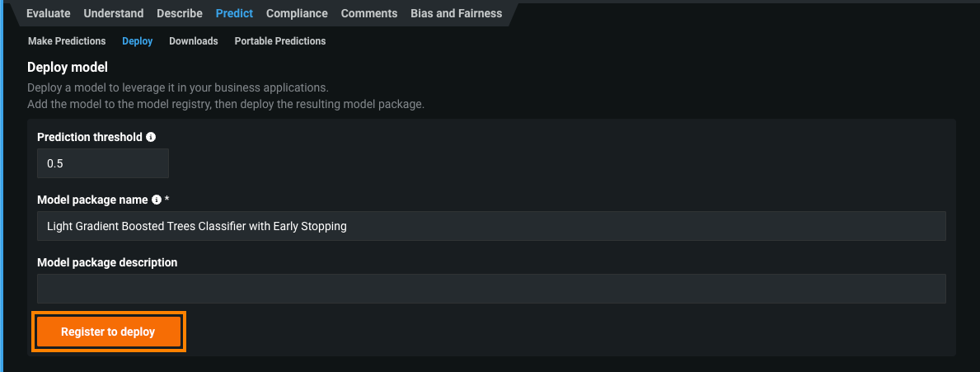Open the Portable Predictions sub-tab

280,41
